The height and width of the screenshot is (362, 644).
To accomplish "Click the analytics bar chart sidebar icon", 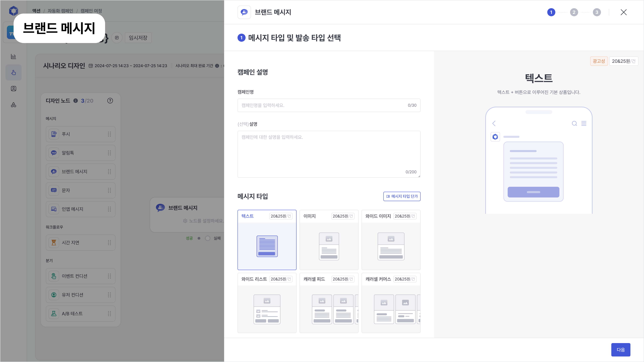I will click(x=14, y=56).
